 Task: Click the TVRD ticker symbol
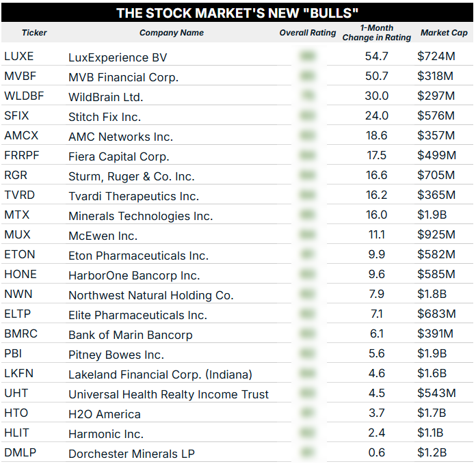pyautogui.click(x=19, y=195)
